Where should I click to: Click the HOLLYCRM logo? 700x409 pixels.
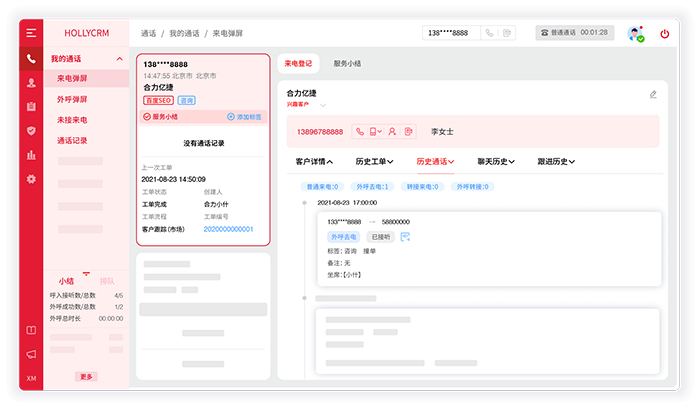click(87, 33)
